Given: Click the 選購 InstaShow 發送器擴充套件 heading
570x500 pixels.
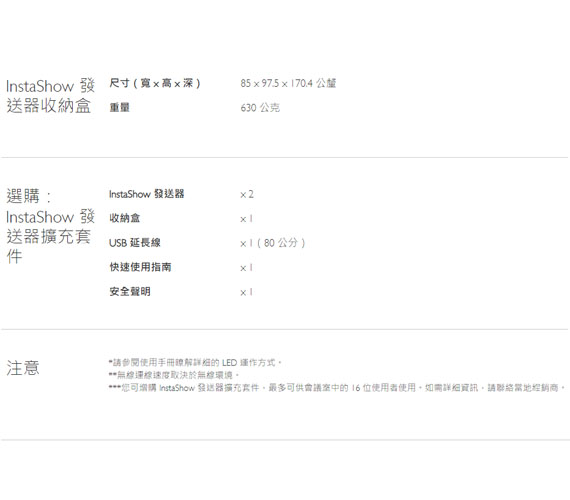Looking at the screenshot, I should [50, 226].
